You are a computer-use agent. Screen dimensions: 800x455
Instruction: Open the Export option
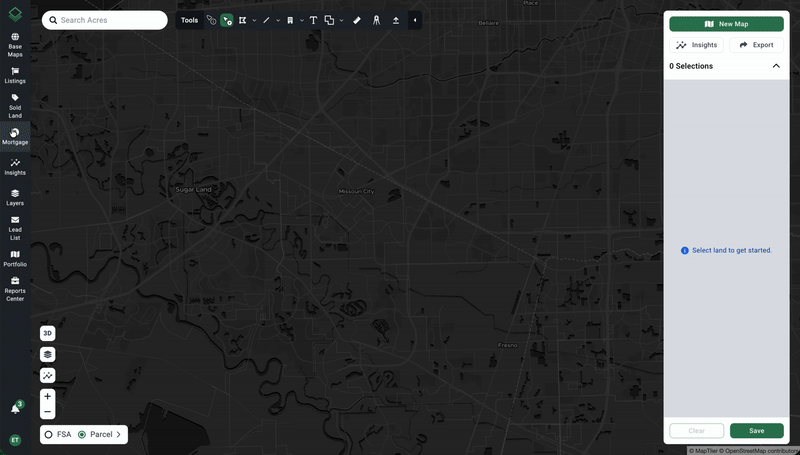pos(756,45)
